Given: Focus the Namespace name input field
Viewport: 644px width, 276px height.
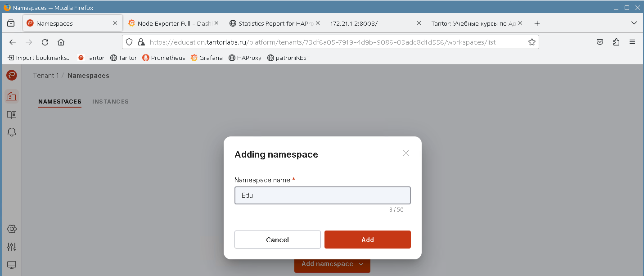Looking at the screenshot, I should [x=322, y=196].
